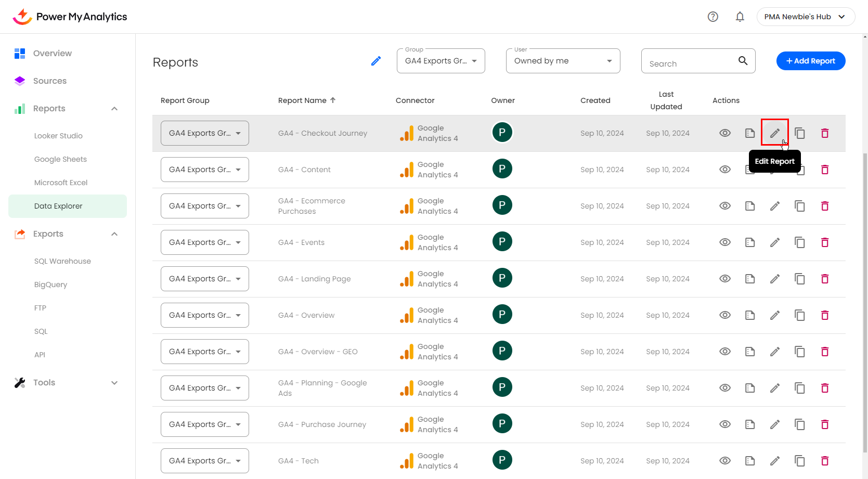Image resolution: width=868 pixels, height=479 pixels.
Task: Open the Group filter dropdown
Action: point(441,61)
